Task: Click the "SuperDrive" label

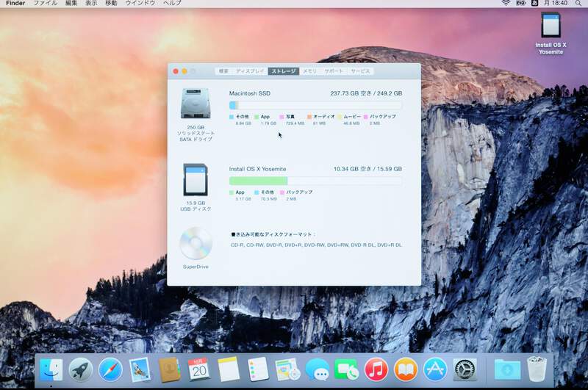Action: tap(196, 267)
